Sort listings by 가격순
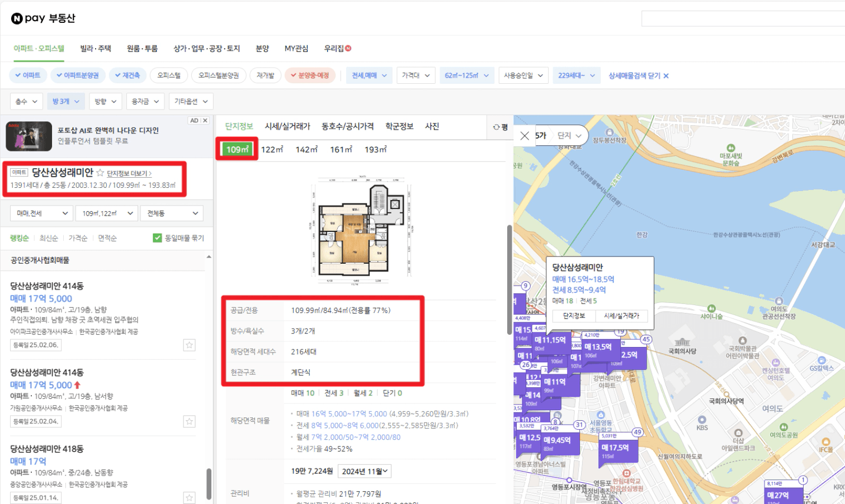 tap(78, 238)
